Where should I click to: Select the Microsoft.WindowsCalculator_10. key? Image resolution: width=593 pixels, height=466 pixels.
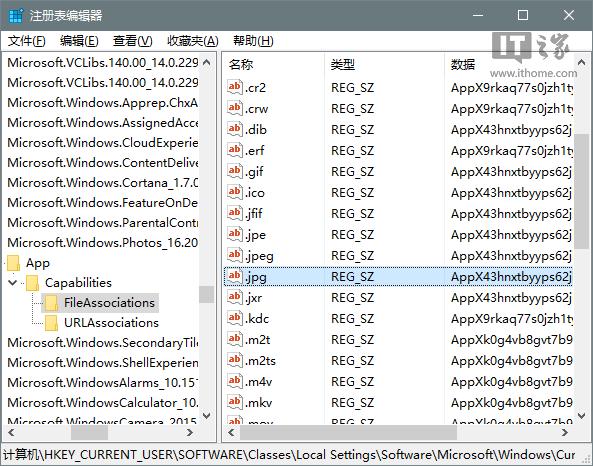[102, 403]
